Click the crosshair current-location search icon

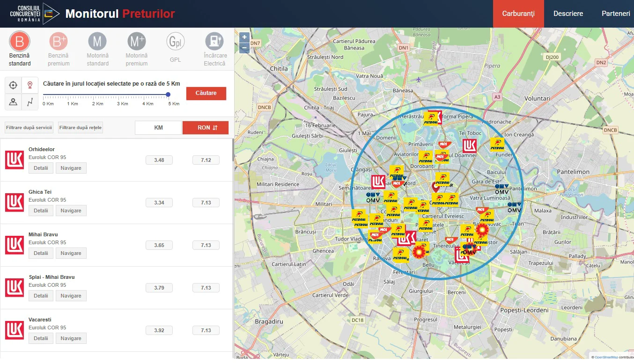pos(13,85)
